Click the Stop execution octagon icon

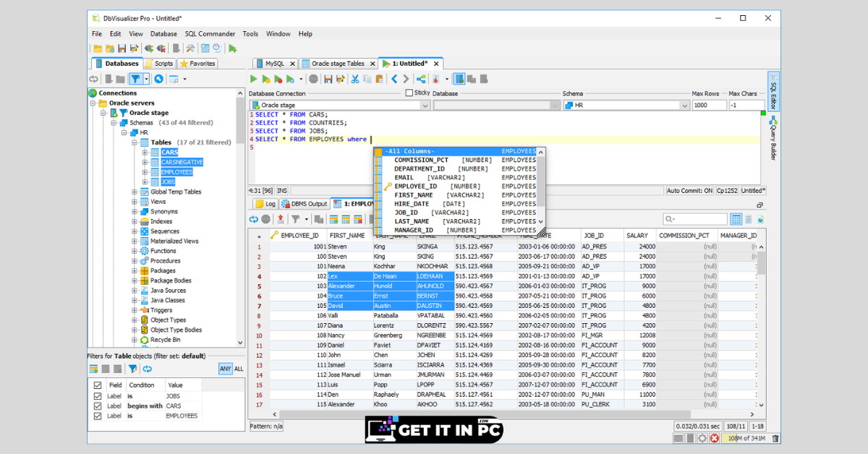click(313, 79)
